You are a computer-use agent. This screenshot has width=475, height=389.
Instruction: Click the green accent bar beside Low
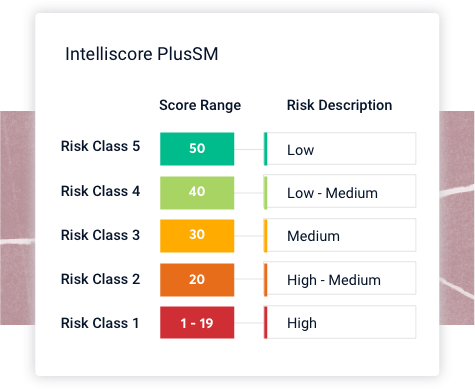pos(265,149)
